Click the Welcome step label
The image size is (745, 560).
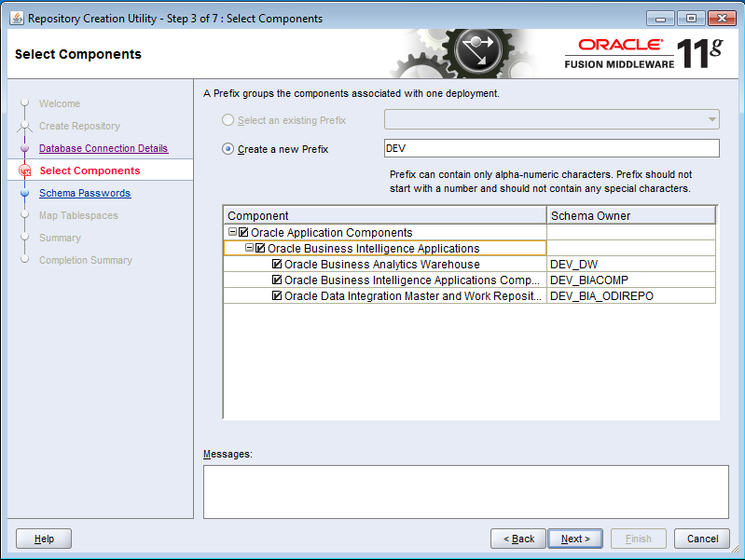click(60, 103)
